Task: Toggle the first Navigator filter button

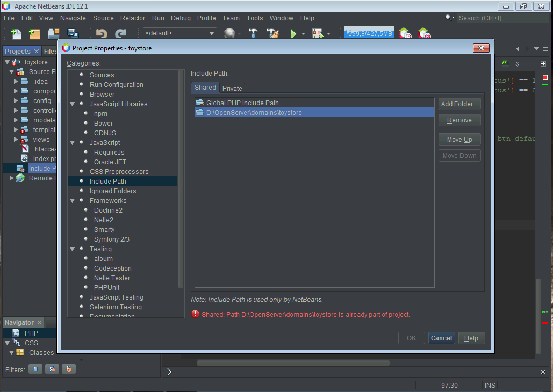Action: [35, 369]
